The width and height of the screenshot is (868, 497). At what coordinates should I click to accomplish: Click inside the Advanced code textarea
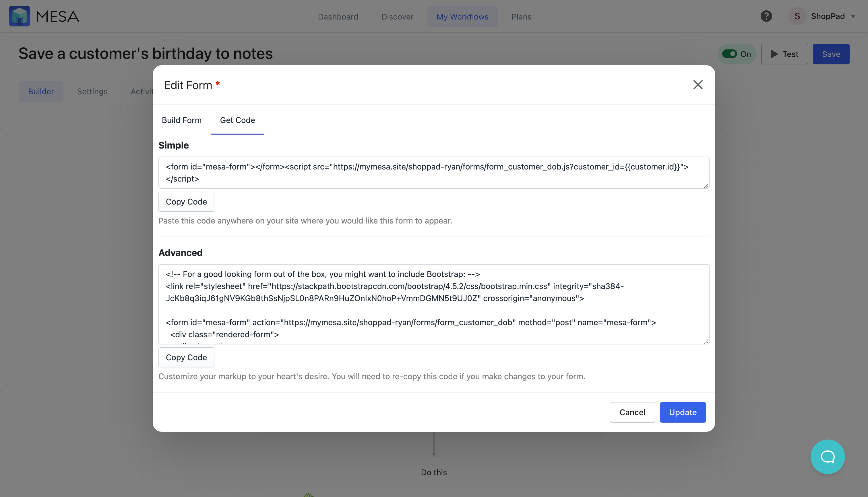(433, 304)
